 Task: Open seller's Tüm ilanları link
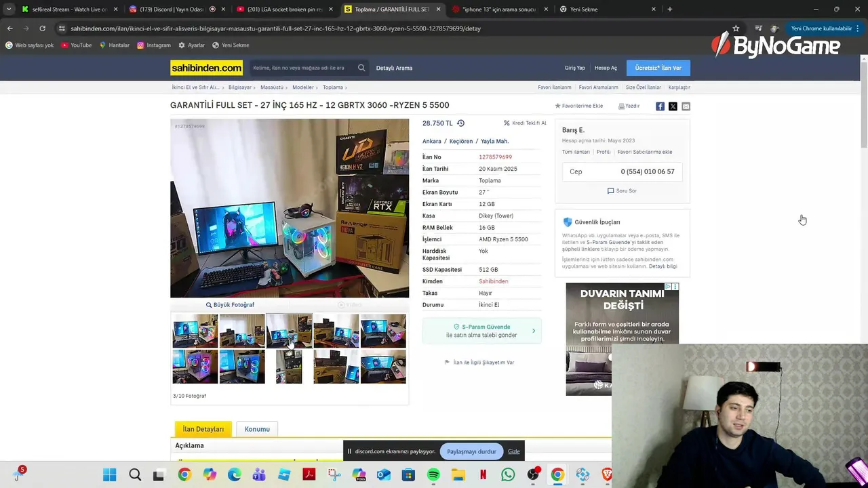pos(576,152)
